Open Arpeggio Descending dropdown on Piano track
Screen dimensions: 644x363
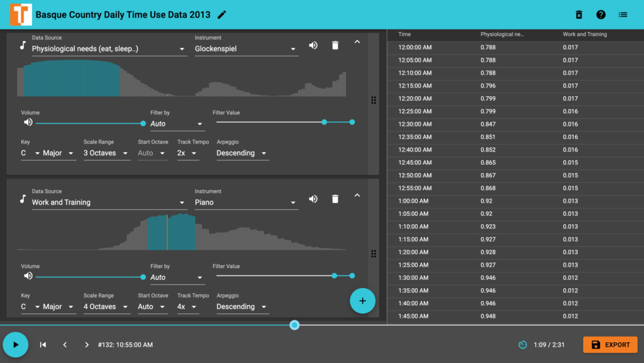[x=242, y=307]
